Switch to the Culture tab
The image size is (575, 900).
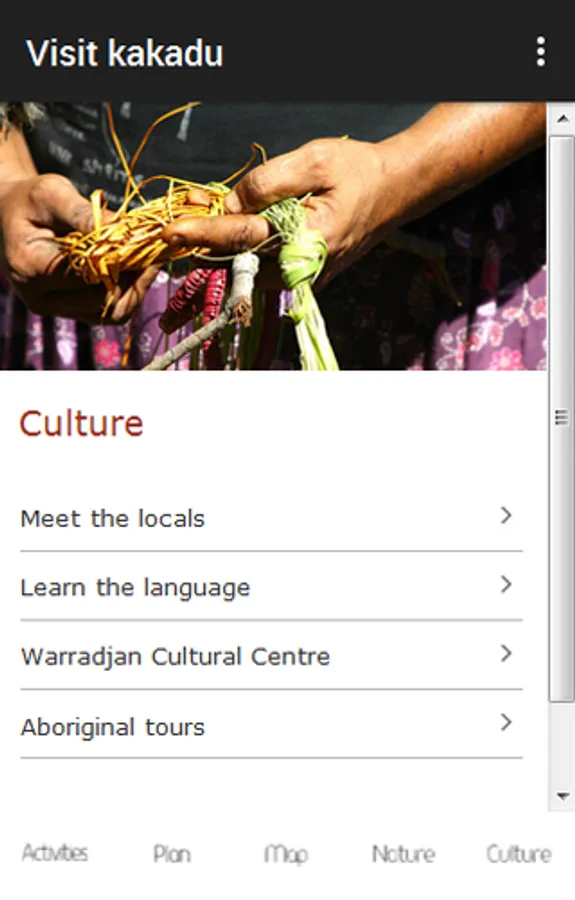coord(519,854)
